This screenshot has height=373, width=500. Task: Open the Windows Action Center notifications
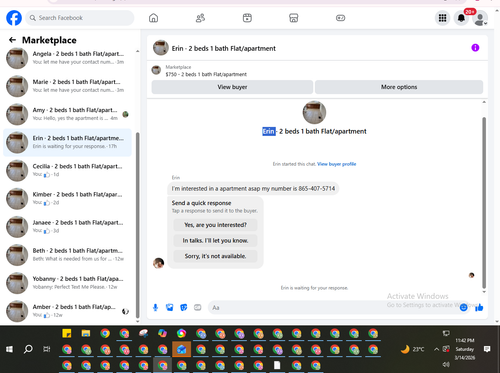[x=487, y=349]
